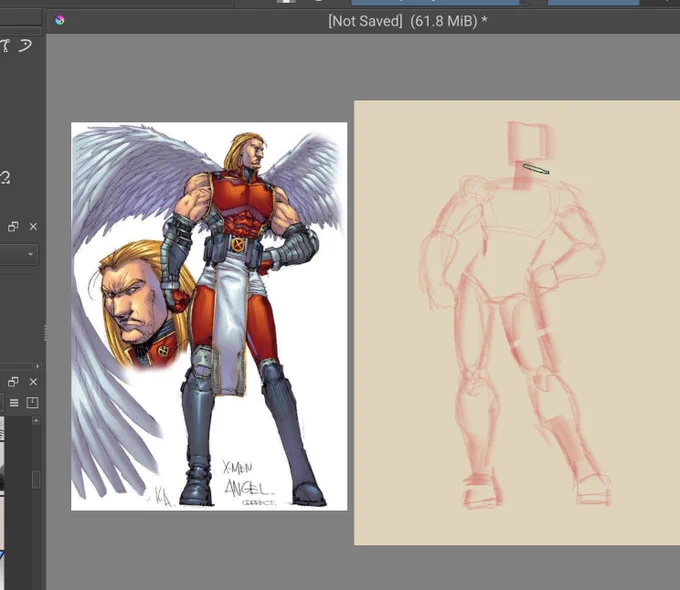
Task: Click the docker's scroll-up arrow
Action: click(36, 420)
